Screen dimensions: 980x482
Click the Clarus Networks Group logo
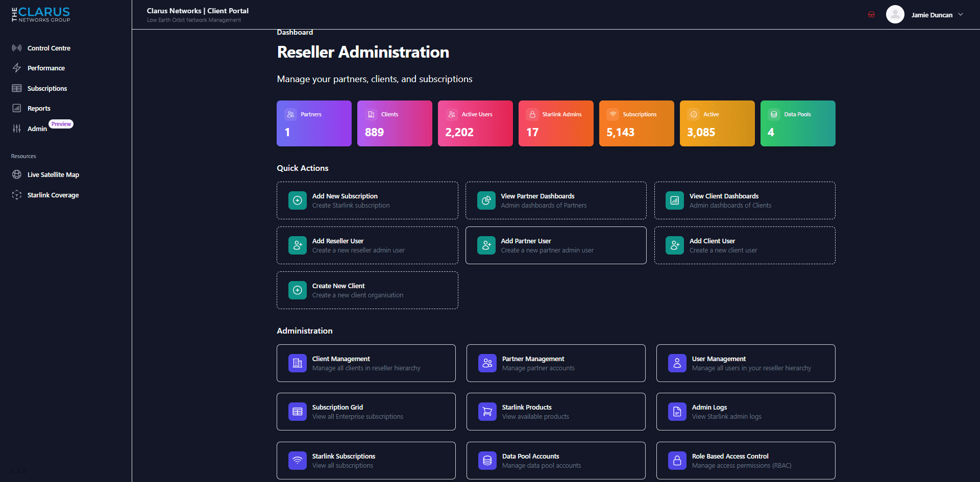[41, 14]
